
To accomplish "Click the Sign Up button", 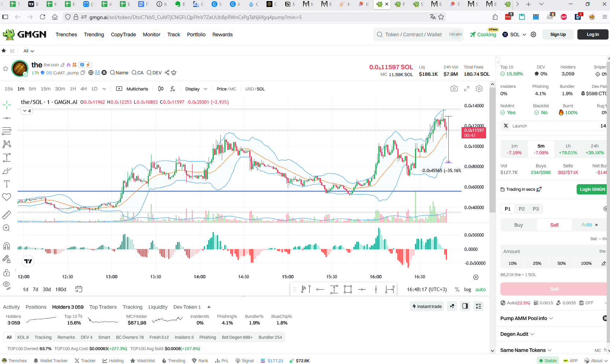I will pyautogui.click(x=558, y=34).
